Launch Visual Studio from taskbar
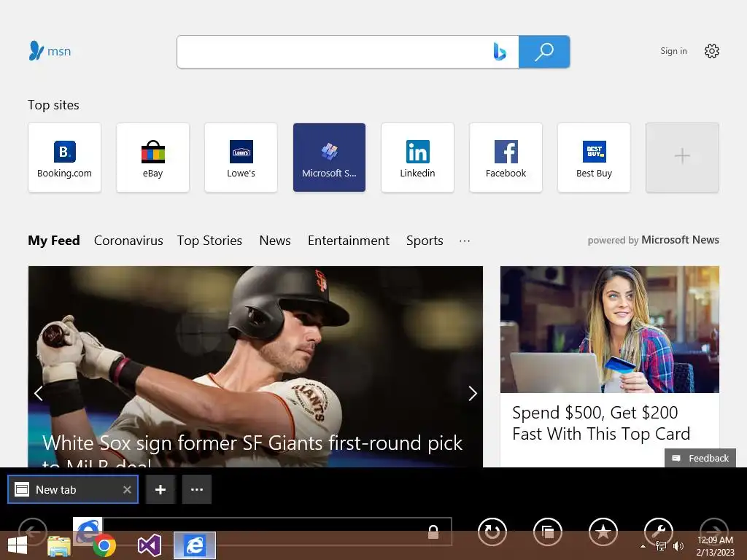747x560 pixels. (x=149, y=545)
